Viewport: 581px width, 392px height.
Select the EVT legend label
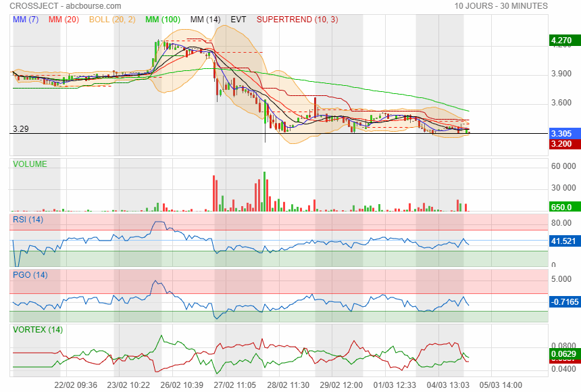point(238,20)
